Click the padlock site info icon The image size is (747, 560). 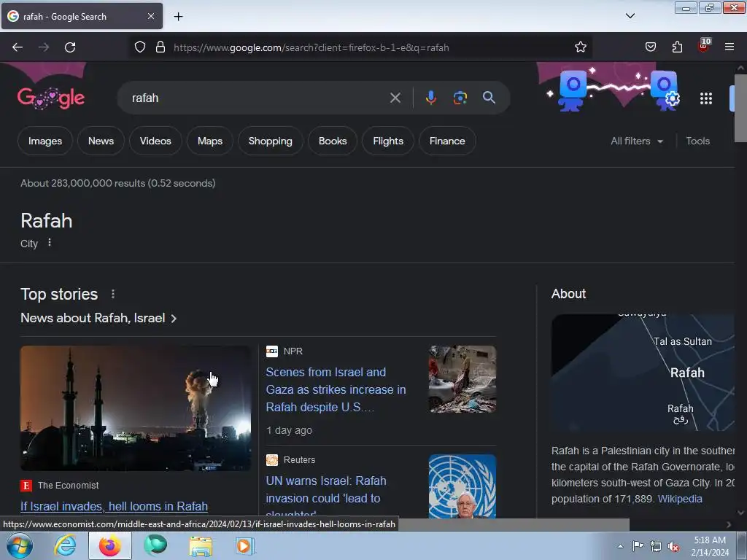[160, 47]
